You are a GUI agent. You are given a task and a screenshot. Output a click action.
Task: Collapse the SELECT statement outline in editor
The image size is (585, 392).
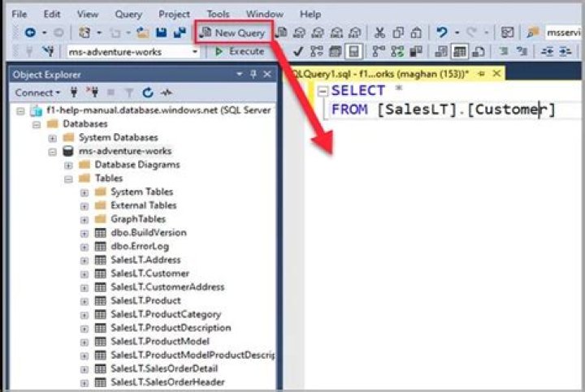point(323,91)
